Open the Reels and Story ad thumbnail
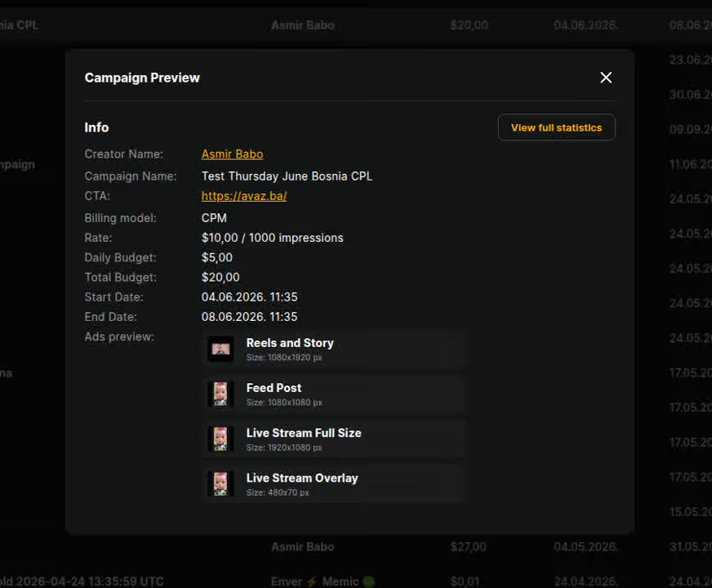Image resolution: width=712 pixels, height=588 pixels. 220,350
